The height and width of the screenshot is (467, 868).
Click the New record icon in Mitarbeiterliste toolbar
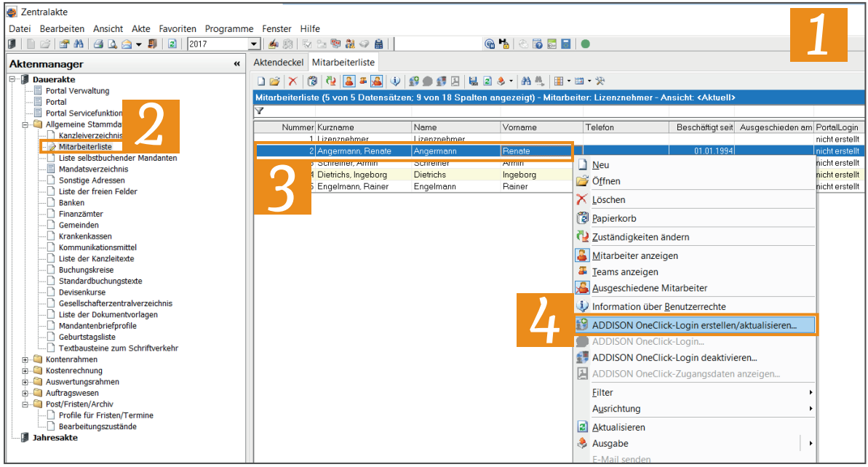[x=261, y=81]
